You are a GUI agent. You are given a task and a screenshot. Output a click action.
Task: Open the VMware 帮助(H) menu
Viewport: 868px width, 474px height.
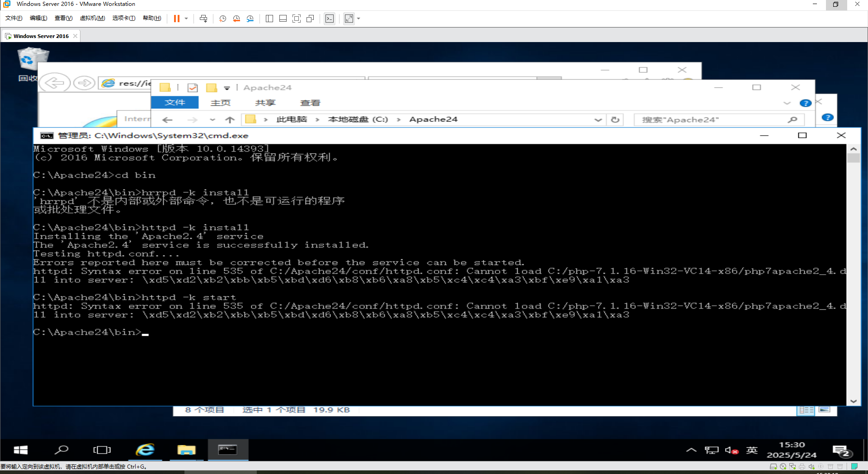[x=152, y=18]
